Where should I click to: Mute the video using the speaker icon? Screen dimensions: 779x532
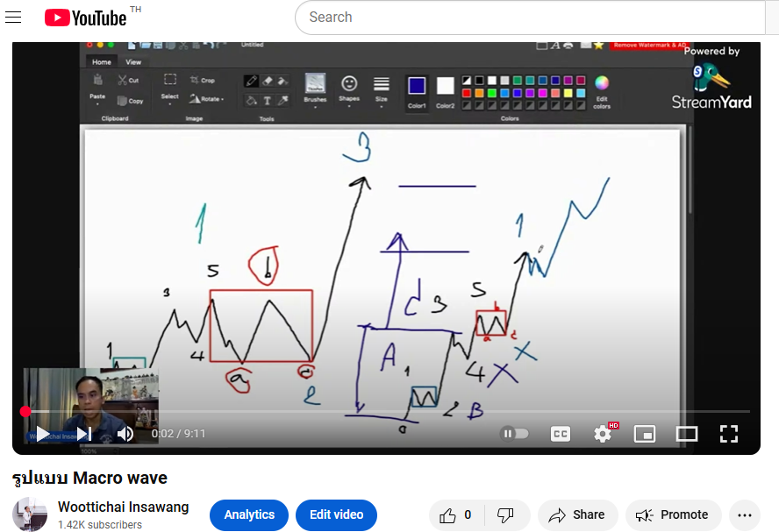[x=125, y=433]
